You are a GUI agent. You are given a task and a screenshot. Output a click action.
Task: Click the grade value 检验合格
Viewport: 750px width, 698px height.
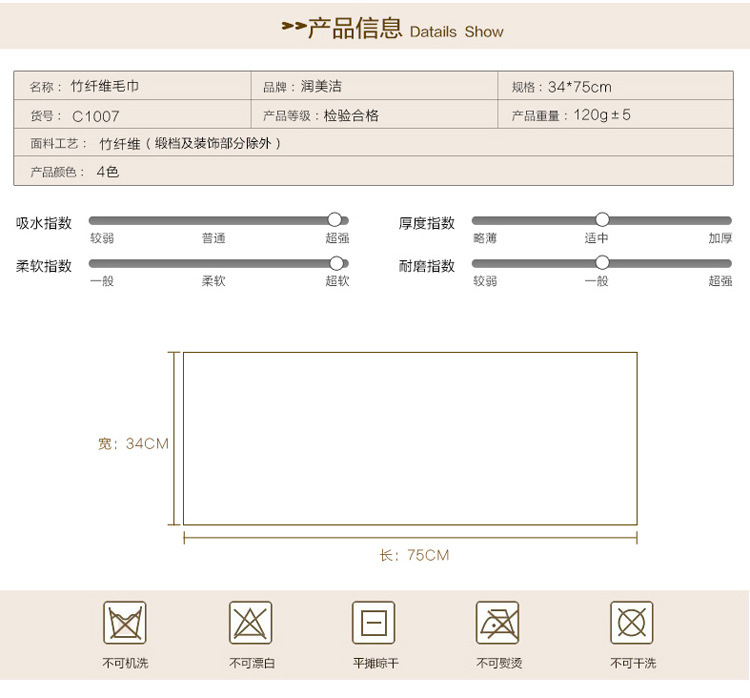pos(351,115)
